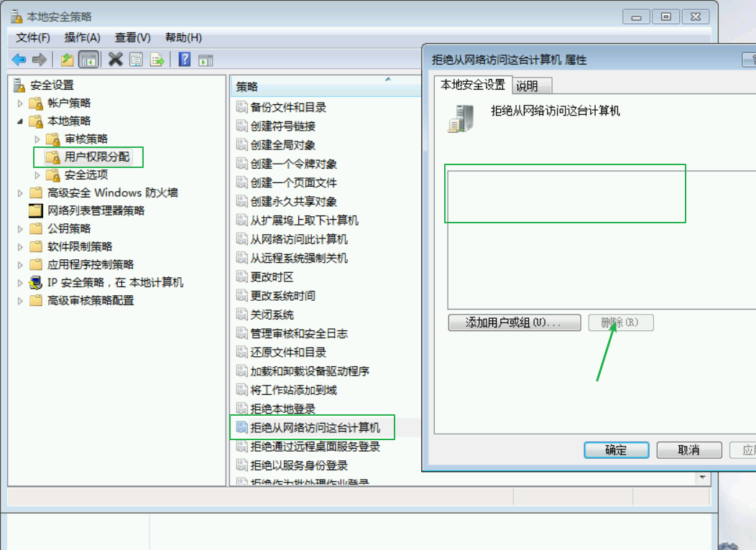Open the 文件(F) menu

tap(33, 37)
